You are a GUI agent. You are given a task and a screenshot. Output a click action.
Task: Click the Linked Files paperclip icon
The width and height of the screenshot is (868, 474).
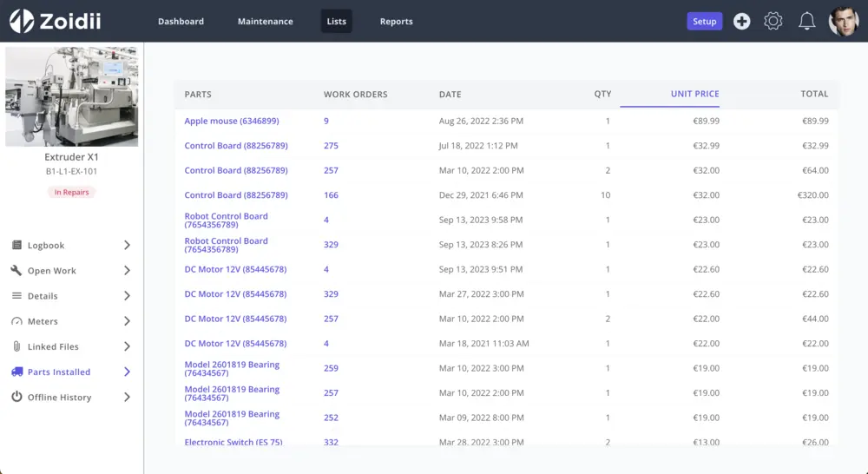click(x=16, y=346)
